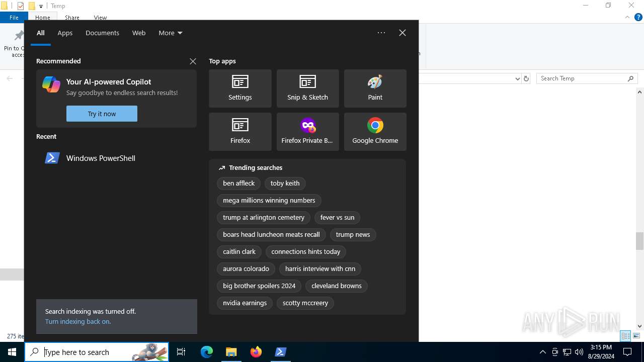Close the search panel
Viewport: 644px width, 362px height.
click(403, 33)
